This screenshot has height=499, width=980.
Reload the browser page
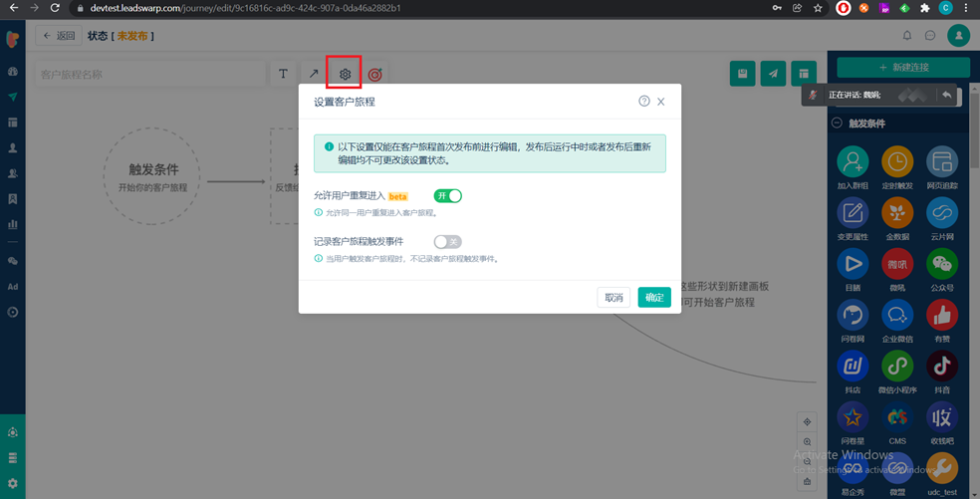(55, 8)
